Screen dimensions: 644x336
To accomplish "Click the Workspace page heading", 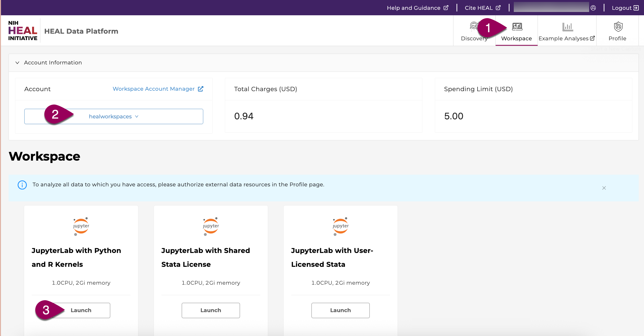I will 45,156.
